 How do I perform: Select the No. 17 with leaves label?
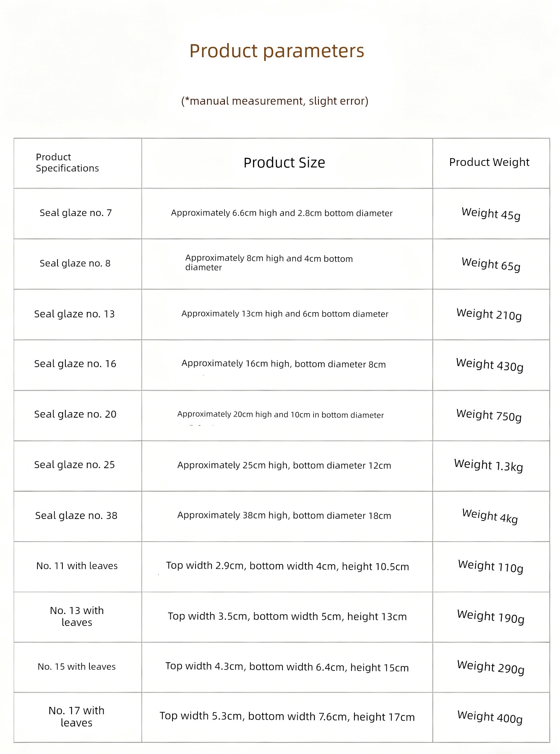pos(76,716)
